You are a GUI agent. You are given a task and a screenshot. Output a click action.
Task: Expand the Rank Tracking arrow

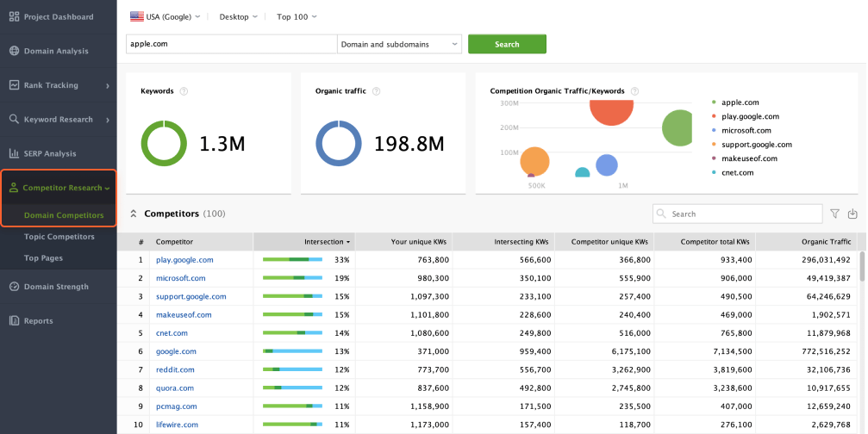[x=108, y=86]
